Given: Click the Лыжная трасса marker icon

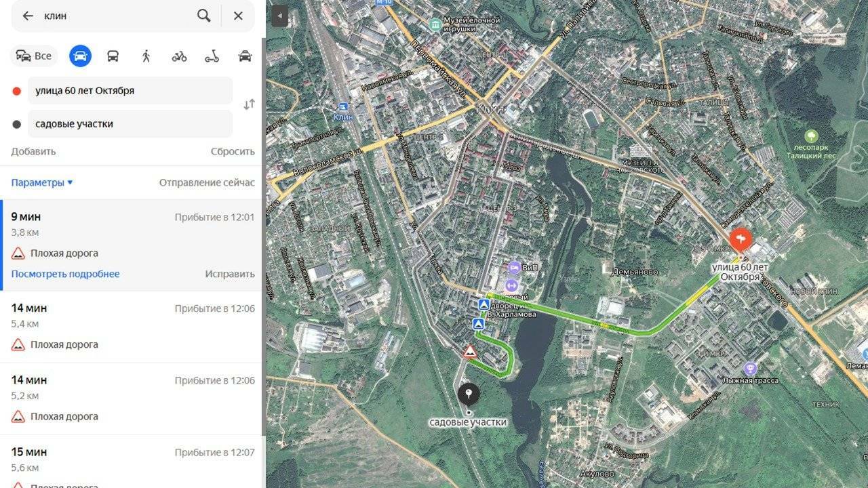Looking at the screenshot, I should point(749,369).
